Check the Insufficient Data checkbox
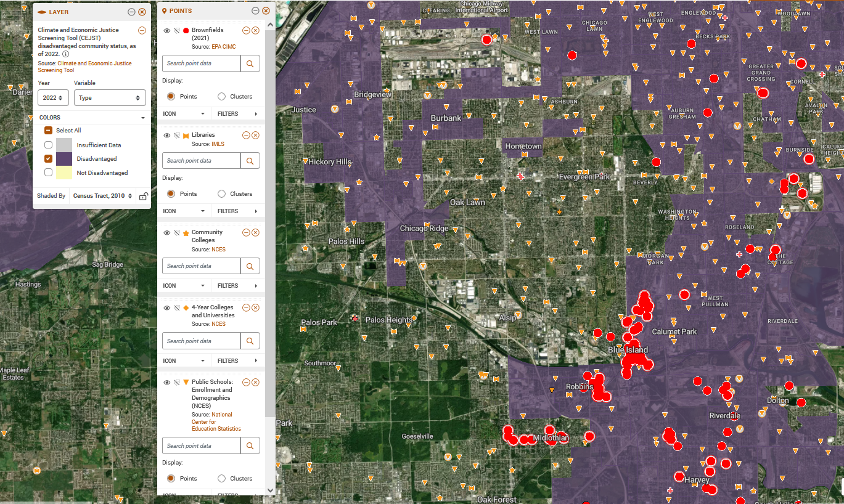Image resolution: width=844 pixels, height=504 pixels. 48,145
